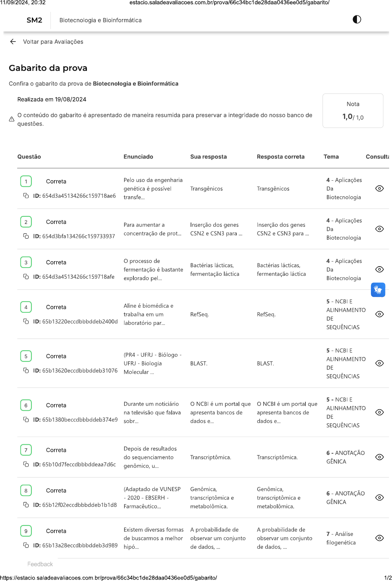Copy the ID of question 9
The width and height of the screenshot is (392, 581).
pos(26,545)
